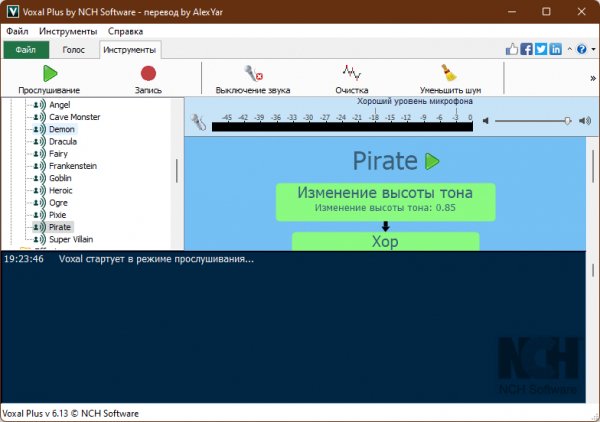Click the thumbs-up like icon

click(x=512, y=49)
